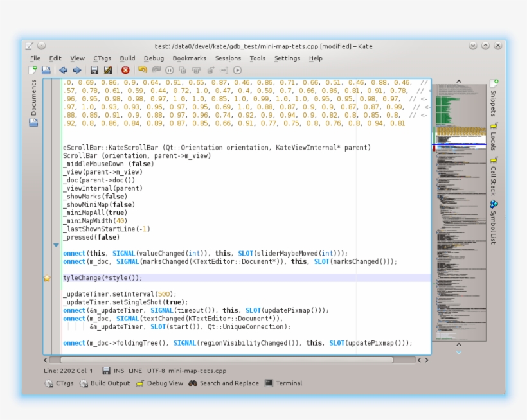Go back with the left arrow icon

click(63, 70)
